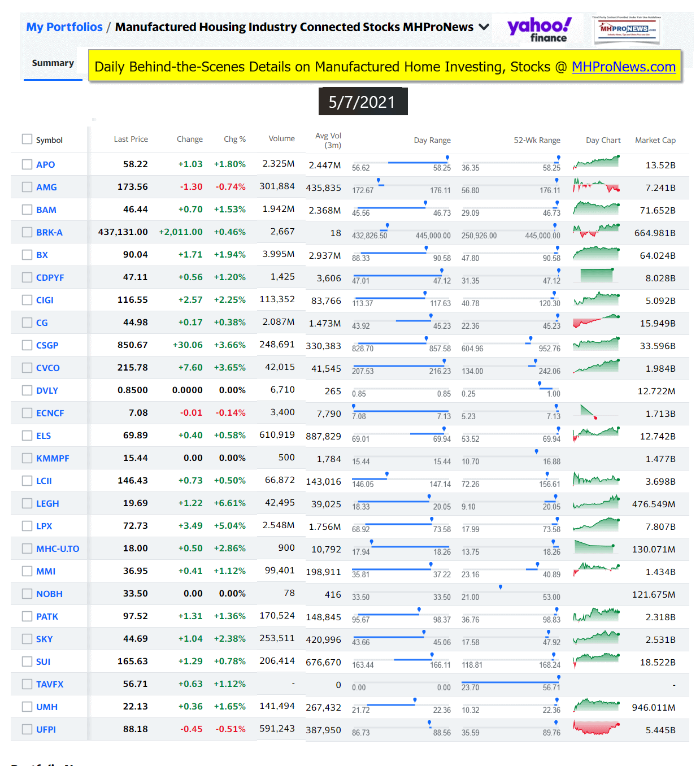Select the SKY row checkbox
Viewport: 700px width, 766px height.
(27, 639)
